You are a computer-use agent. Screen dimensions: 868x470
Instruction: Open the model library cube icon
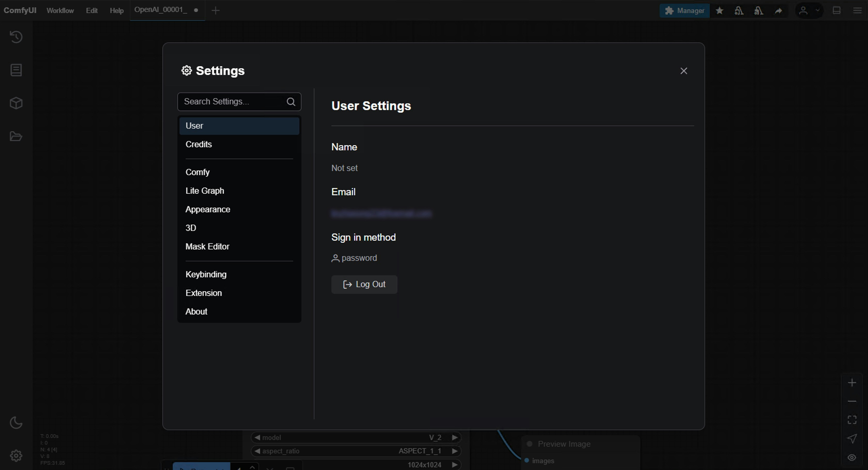pos(16,103)
